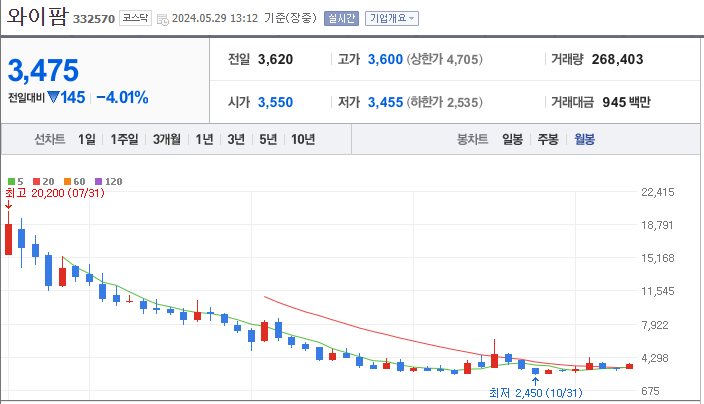Click the 실시간 real-time button
Viewport: 704px width, 404px height.
tap(341, 18)
